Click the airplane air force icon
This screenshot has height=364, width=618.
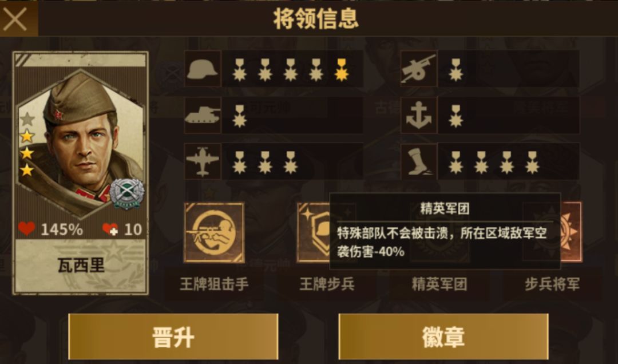pyautogui.click(x=203, y=161)
